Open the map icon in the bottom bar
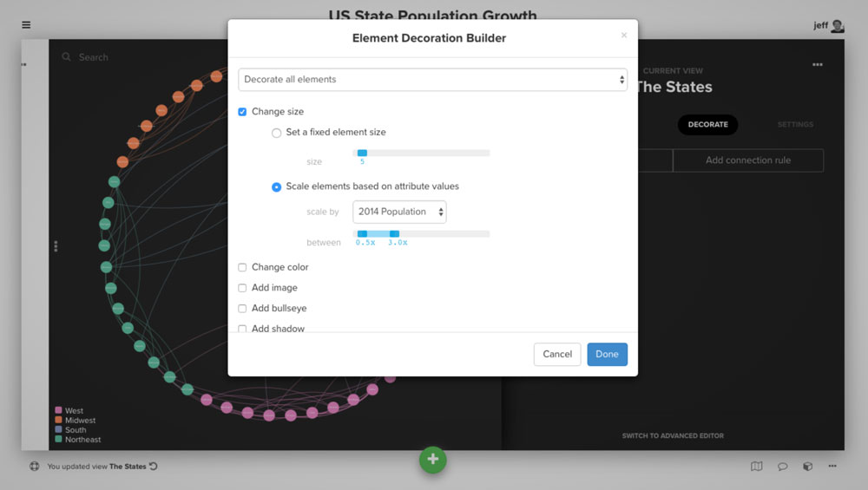 757,467
